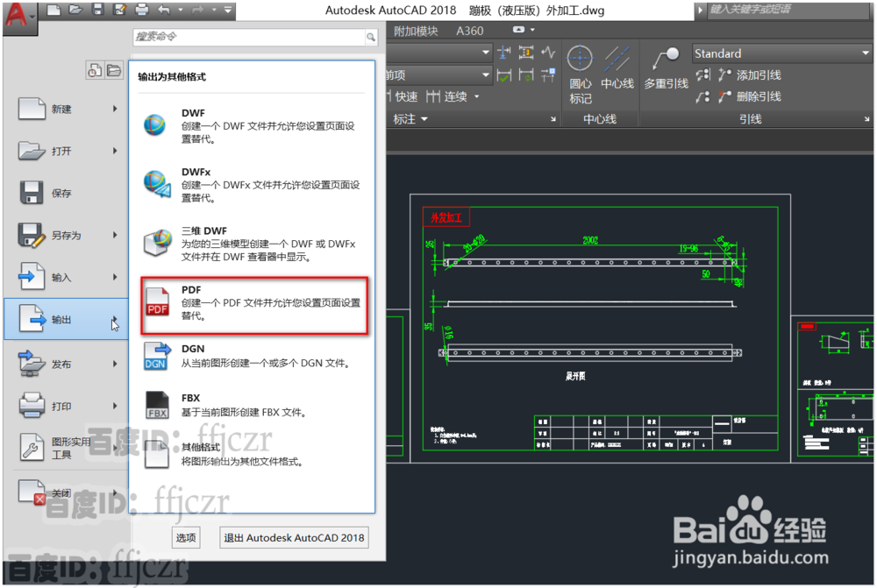Choose DGN export format
The width and height of the screenshot is (877, 588).
[253, 356]
